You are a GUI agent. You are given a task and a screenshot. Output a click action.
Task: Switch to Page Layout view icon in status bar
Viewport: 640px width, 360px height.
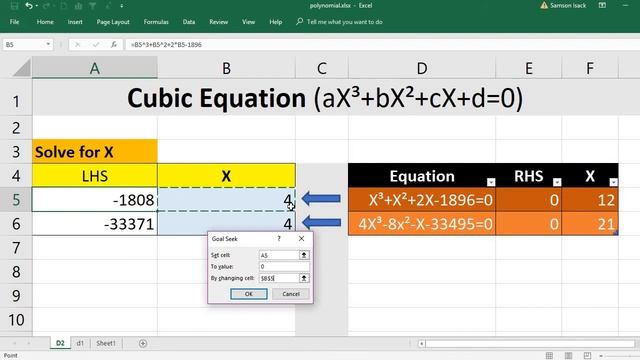tap(568, 356)
